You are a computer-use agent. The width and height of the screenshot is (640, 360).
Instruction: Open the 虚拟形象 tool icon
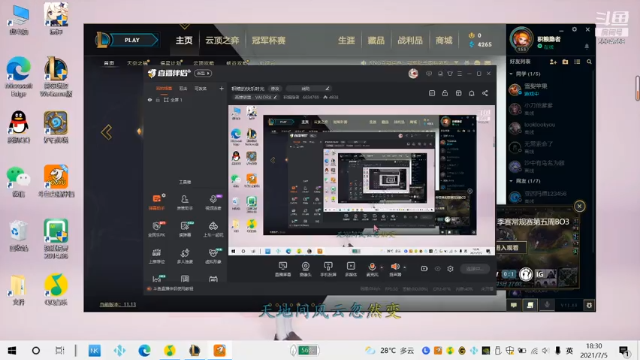pos(213,256)
